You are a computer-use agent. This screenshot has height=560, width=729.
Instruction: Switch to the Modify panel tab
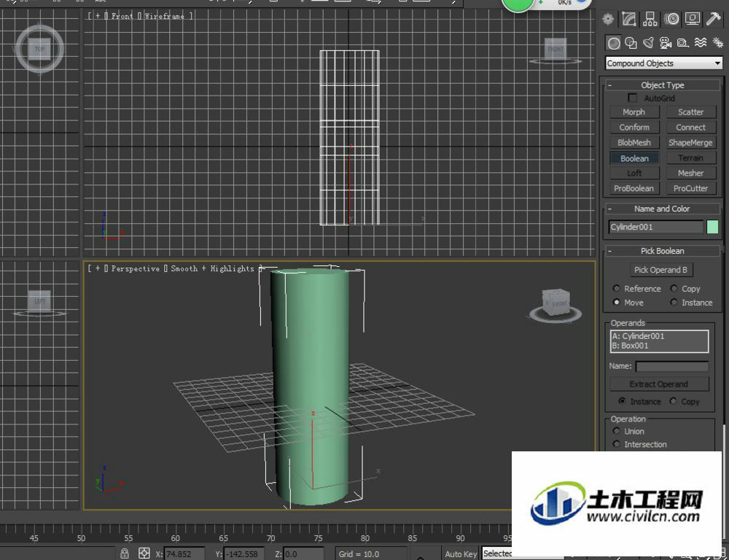[628, 19]
